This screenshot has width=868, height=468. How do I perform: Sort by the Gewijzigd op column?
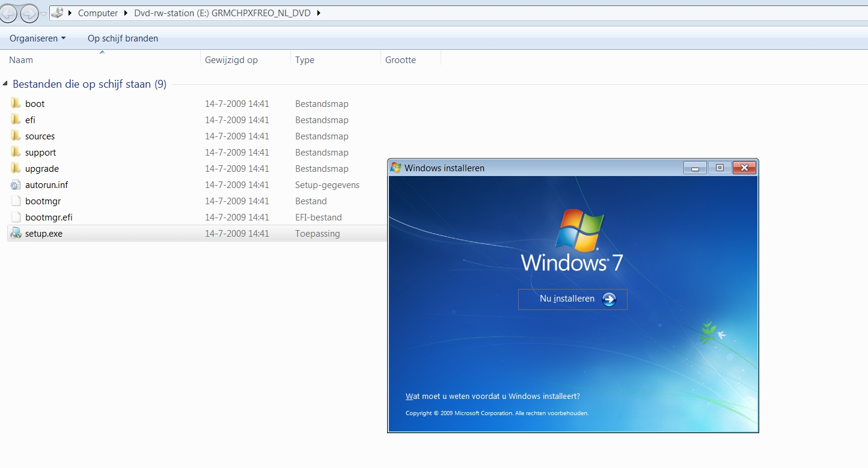(x=245, y=60)
